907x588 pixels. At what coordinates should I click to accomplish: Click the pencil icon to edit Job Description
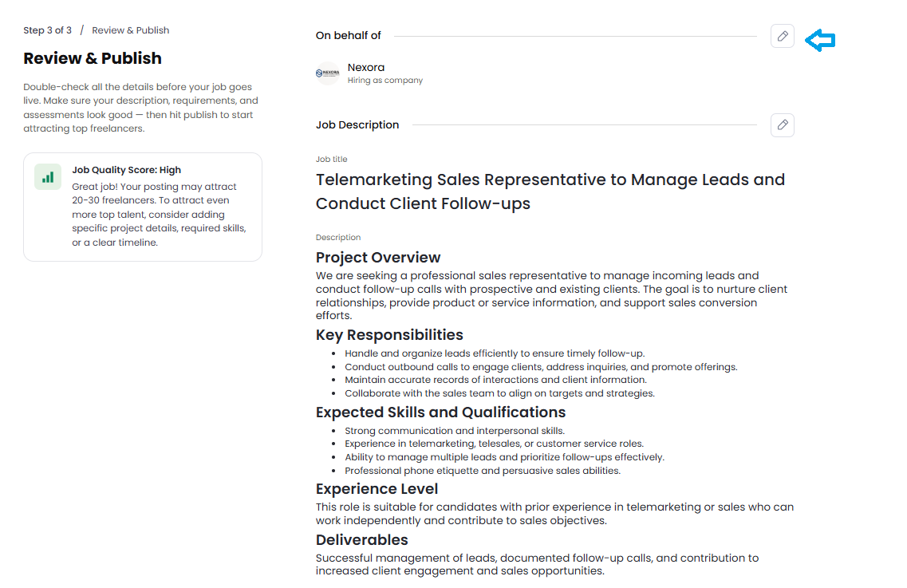coord(783,125)
